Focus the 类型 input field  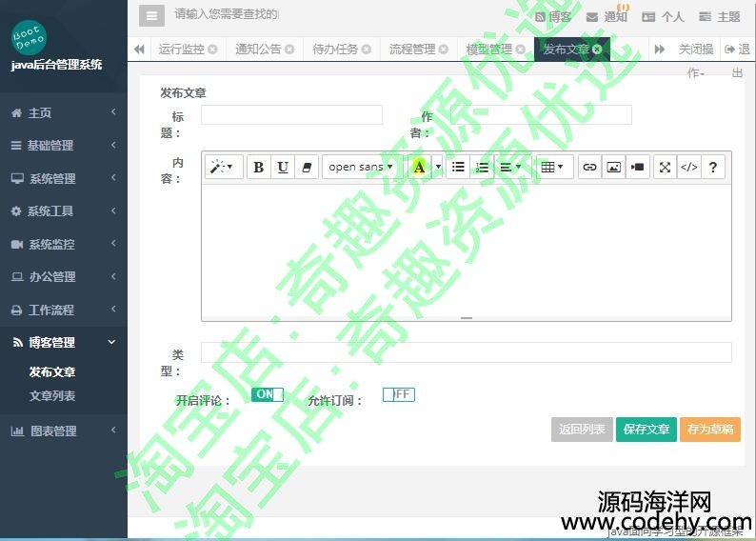coord(467,352)
